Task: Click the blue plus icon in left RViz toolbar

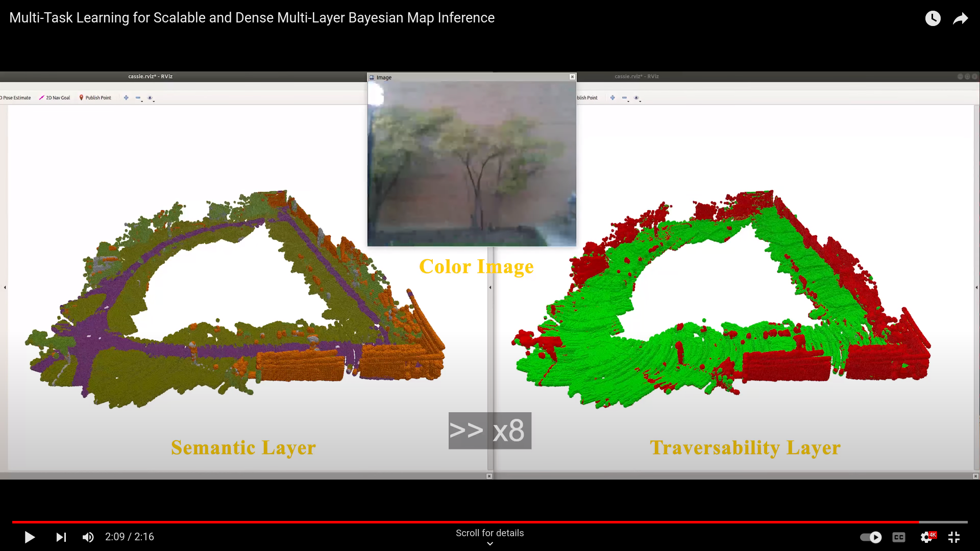Action: 126,97
